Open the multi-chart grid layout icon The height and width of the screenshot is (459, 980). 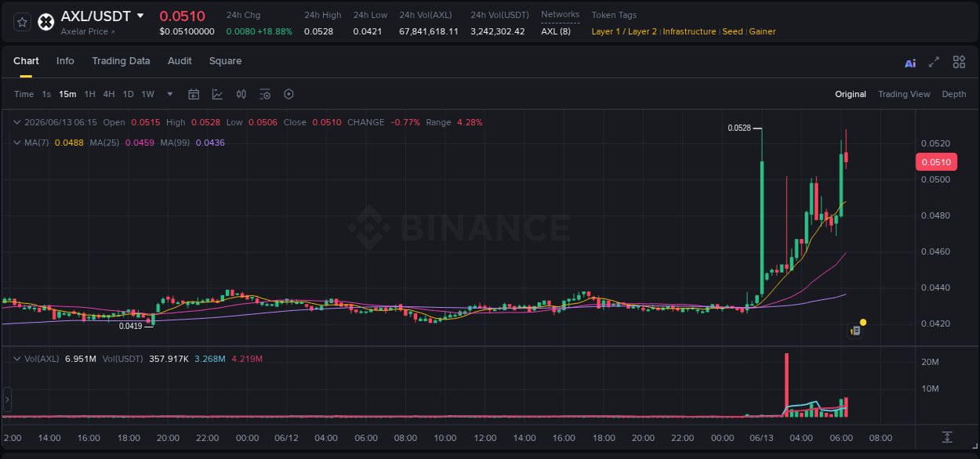tap(959, 62)
